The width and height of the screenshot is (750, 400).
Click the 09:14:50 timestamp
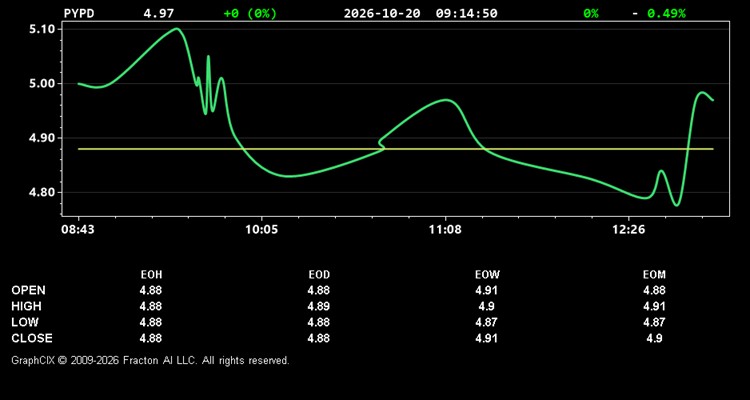466,13
